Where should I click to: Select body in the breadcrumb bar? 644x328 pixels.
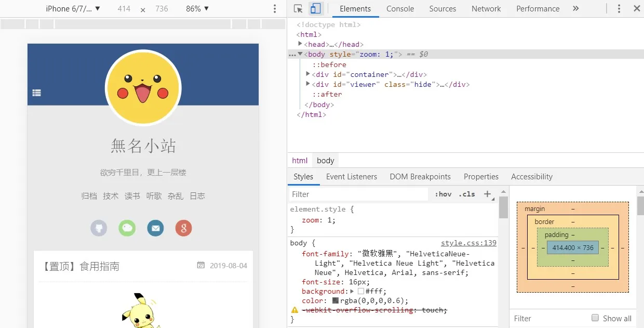pos(326,161)
